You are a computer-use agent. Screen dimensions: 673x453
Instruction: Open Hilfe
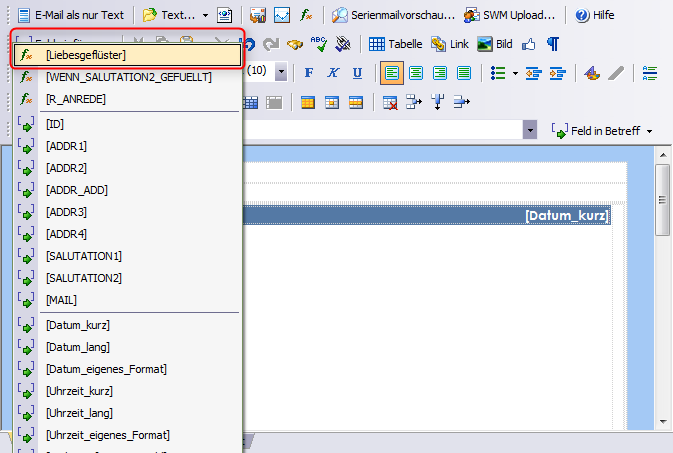pyautogui.click(x=594, y=15)
